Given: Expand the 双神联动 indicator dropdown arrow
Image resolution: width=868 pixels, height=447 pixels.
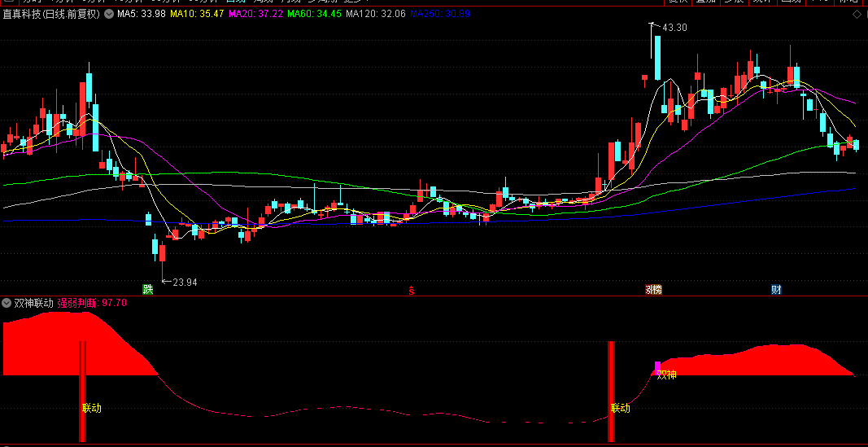Looking at the screenshot, I should click(x=7, y=303).
